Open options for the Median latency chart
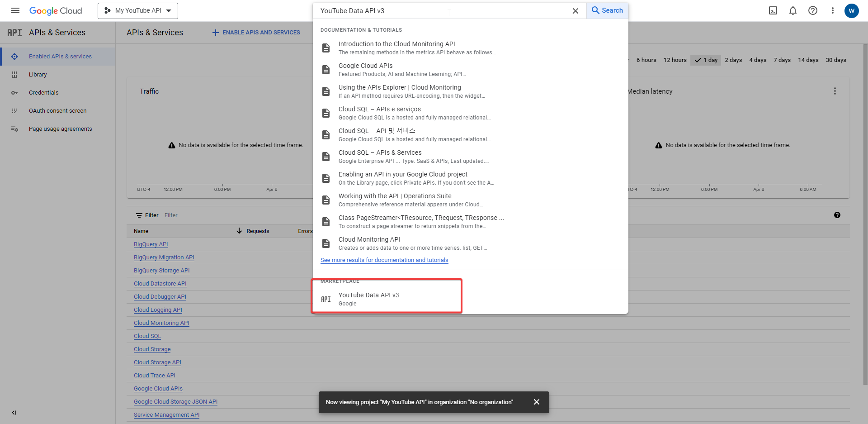This screenshot has height=424, width=868. (835, 91)
